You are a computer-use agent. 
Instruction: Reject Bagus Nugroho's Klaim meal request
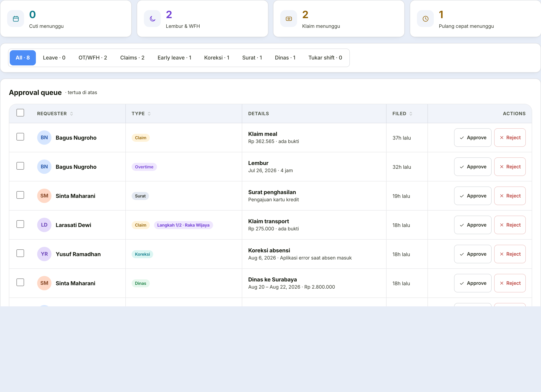click(x=510, y=138)
